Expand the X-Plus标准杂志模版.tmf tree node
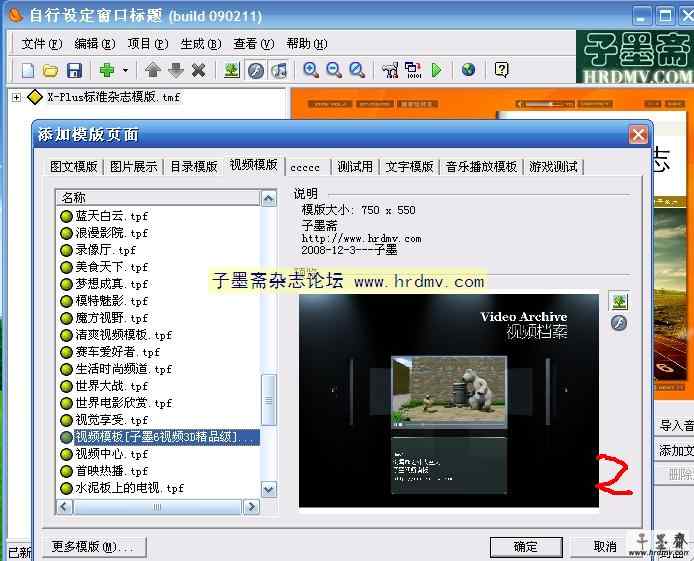The image size is (694, 561). (16, 97)
